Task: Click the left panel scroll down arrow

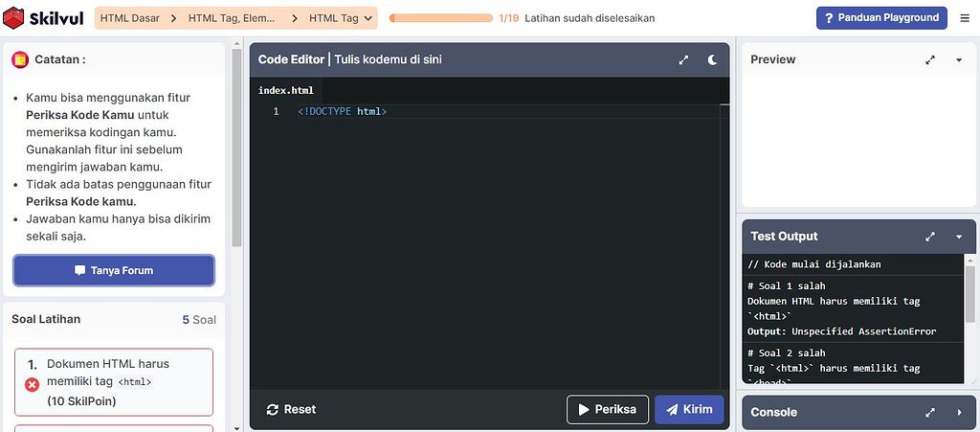Action: [x=237, y=427]
